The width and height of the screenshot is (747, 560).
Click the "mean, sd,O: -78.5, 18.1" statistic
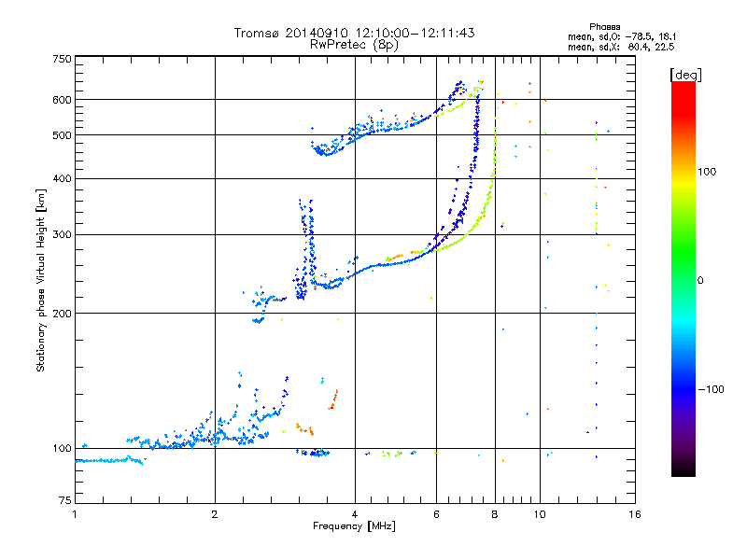pyautogui.click(x=622, y=36)
